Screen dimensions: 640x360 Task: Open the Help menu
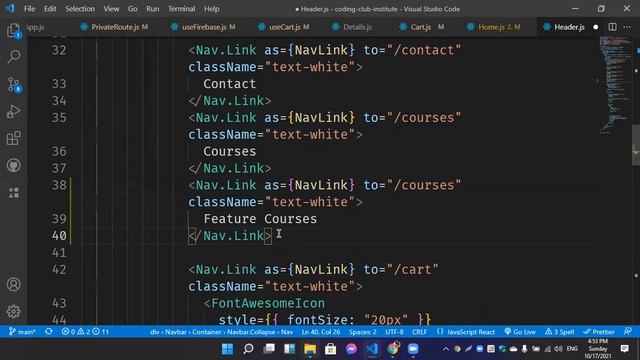(211, 9)
